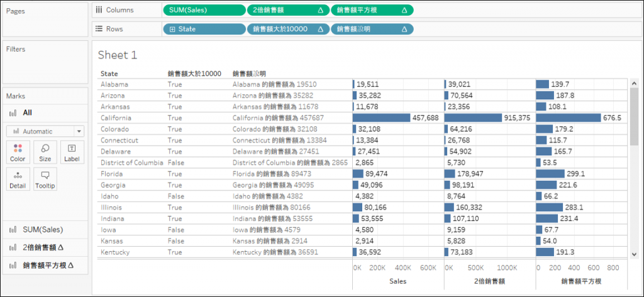Image resolution: width=644 pixels, height=297 pixels.
Task: Click the Tooltip marks card button
Action: [x=45, y=179]
